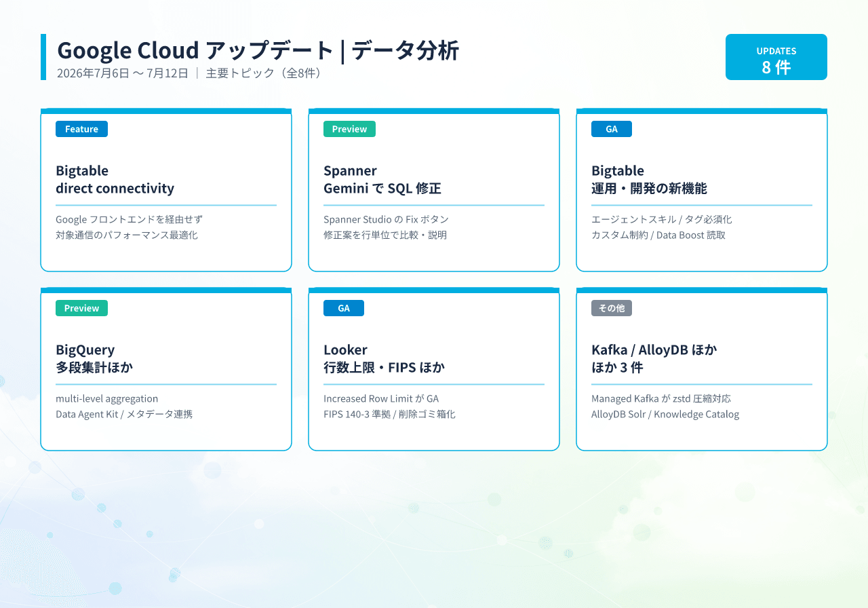Click the Preview tag on the Spanner card
Image resolution: width=868 pixels, height=608 pixels.
(x=349, y=129)
